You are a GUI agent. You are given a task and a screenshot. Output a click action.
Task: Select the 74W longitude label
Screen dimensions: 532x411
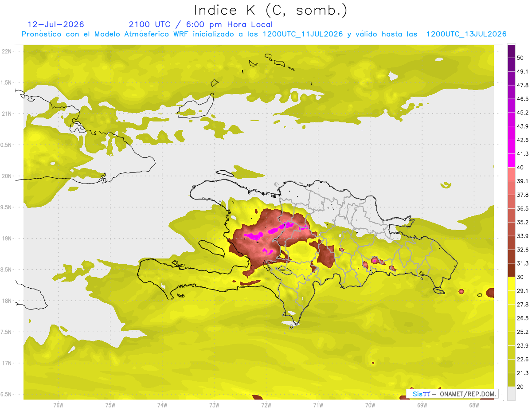tap(162, 405)
